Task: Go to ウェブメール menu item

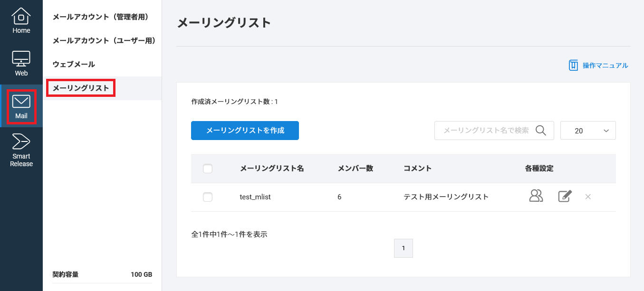Action: coord(74,65)
